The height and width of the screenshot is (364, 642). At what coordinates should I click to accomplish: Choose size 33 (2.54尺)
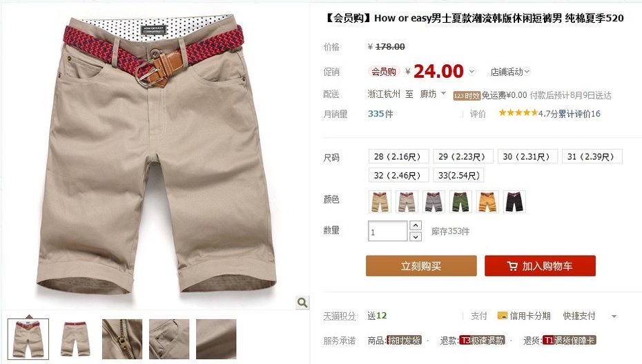pos(458,176)
